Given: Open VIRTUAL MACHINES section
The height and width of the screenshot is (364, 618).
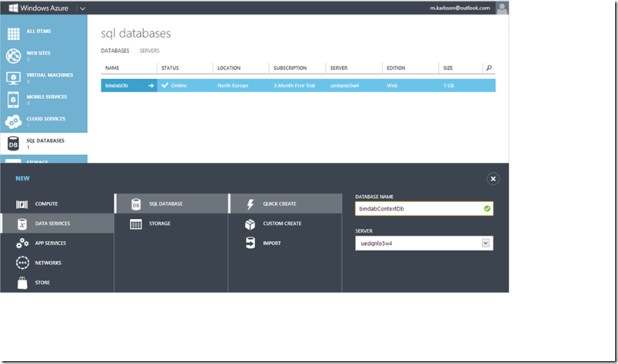Looking at the screenshot, I should click(50, 74).
